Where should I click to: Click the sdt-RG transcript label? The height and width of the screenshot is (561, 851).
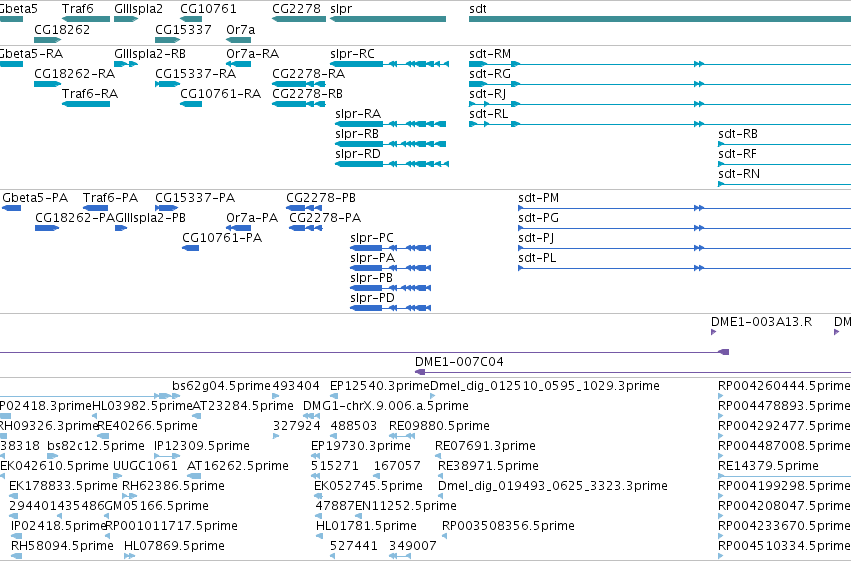pyautogui.click(x=490, y=74)
